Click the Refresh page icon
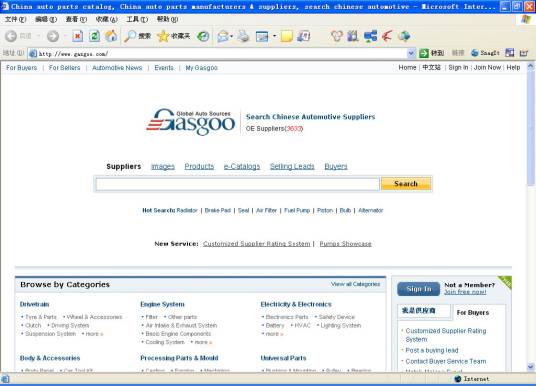This screenshot has height=386, width=536. click(94, 36)
